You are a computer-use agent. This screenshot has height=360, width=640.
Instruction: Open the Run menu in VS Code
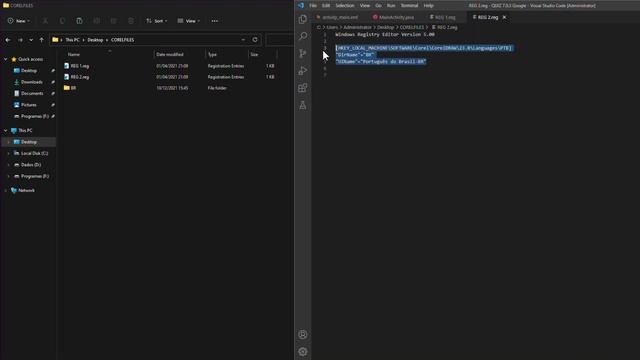click(391, 6)
